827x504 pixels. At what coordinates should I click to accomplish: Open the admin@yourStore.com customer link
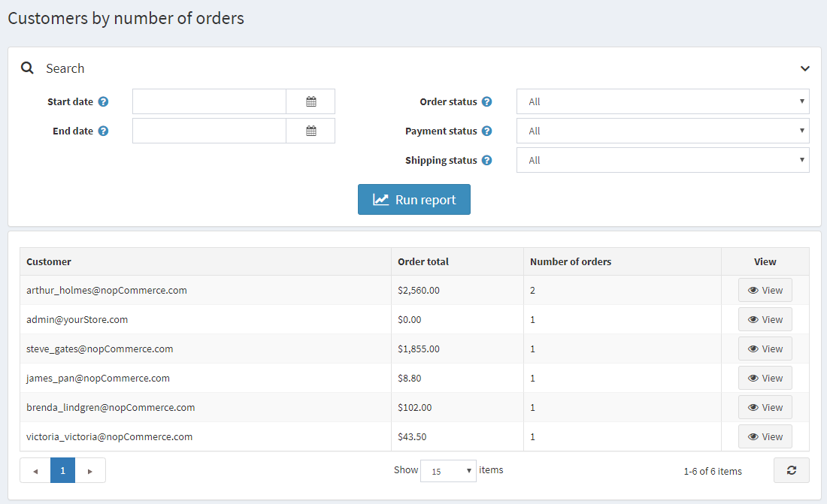click(x=77, y=319)
